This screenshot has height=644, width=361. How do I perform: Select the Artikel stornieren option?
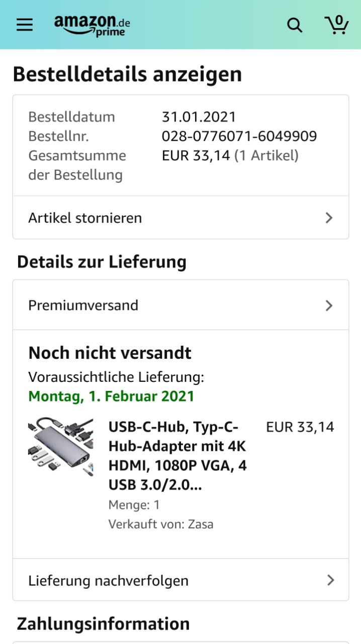tap(85, 218)
